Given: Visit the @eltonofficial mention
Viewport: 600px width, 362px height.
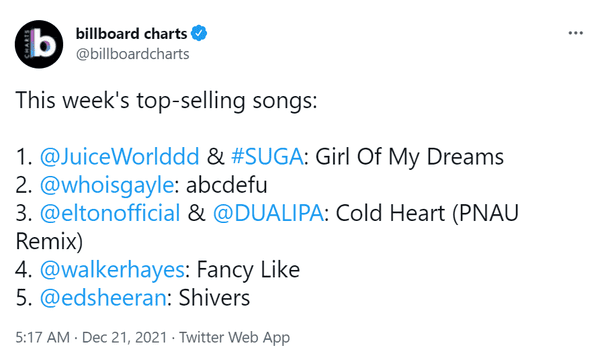Looking at the screenshot, I should pos(110,213).
